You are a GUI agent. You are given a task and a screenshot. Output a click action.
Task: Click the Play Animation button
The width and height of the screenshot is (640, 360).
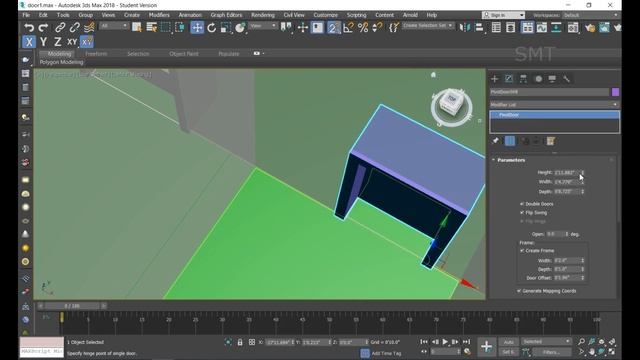click(445, 342)
